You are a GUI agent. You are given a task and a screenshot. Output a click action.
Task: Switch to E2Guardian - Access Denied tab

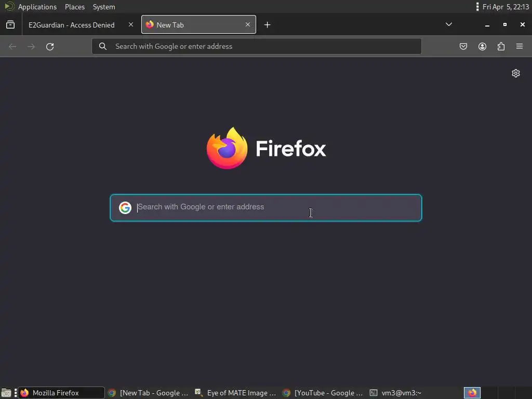click(72, 25)
